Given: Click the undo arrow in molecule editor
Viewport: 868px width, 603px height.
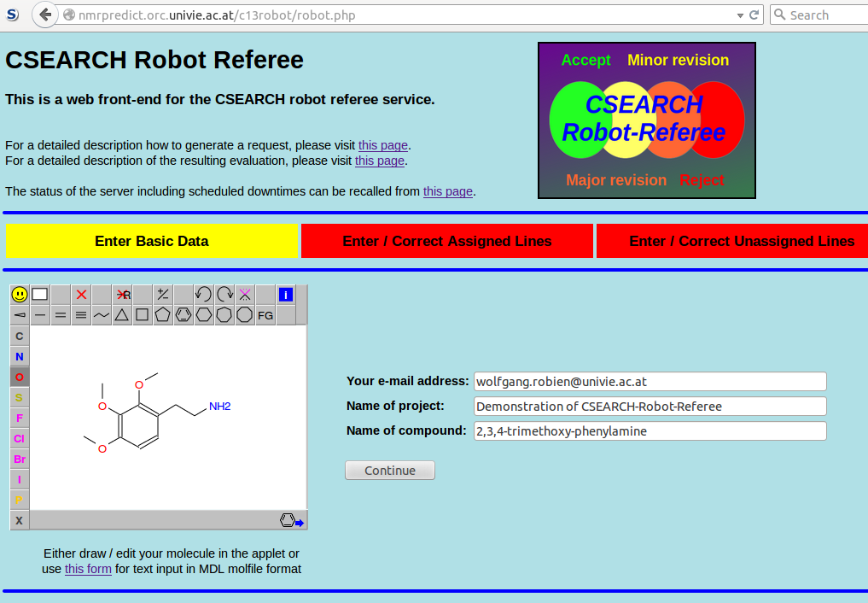Looking at the screenshot, I should coord(203,295).
